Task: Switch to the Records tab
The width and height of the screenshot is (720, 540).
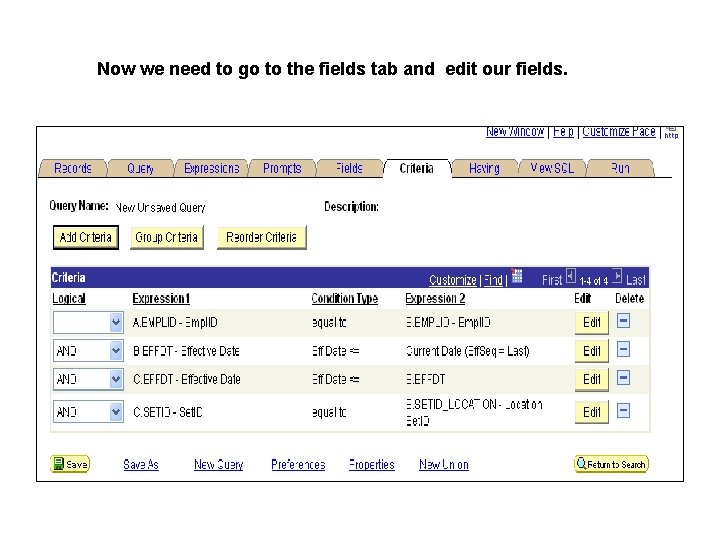Action: (x=73, y=169)
